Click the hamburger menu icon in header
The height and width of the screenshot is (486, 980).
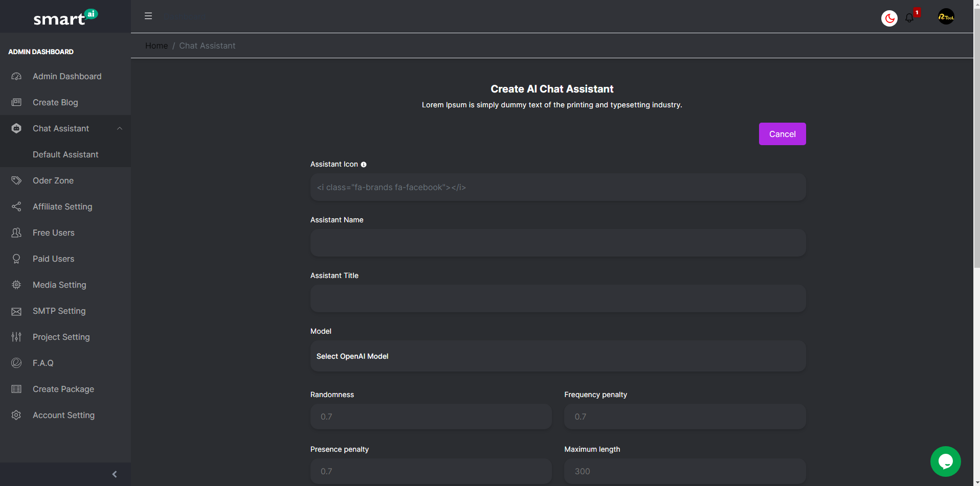point(148,16)
